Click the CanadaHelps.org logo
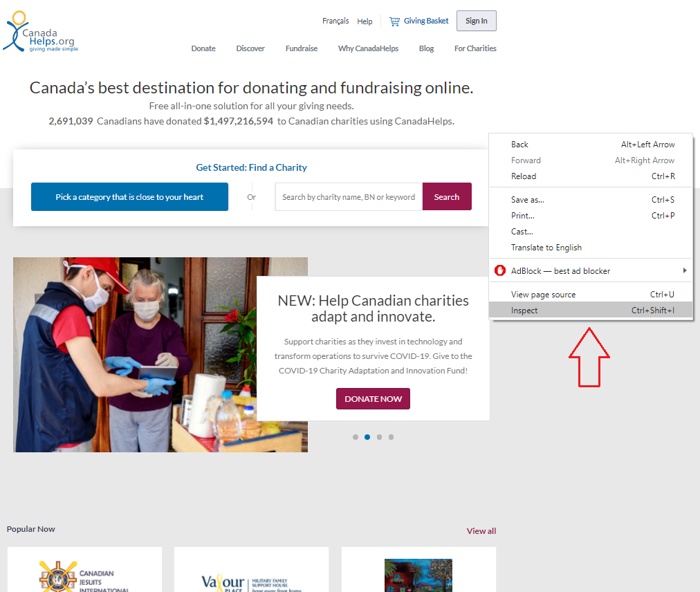Viewport: 700px width, 592px height. click(41, 32)
